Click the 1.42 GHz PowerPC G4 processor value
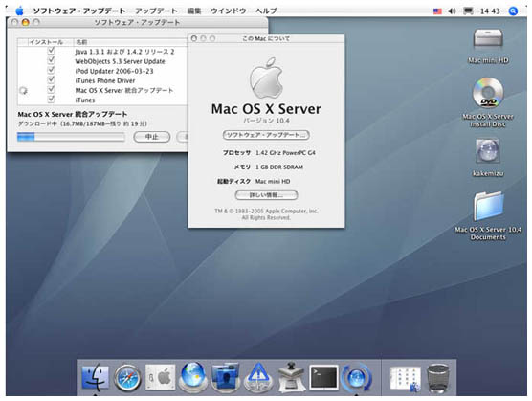The height and width of the screenshot is (401, 532). tap(285, 153)
